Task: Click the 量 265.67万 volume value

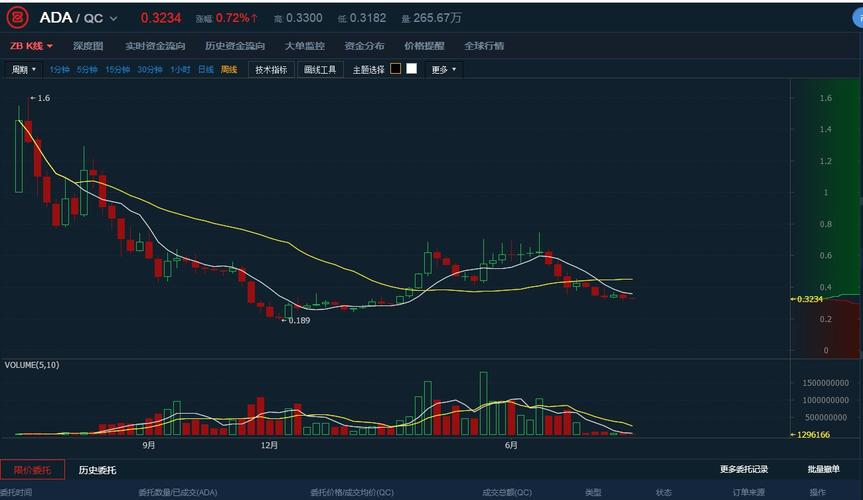Action: coord(431,18)
